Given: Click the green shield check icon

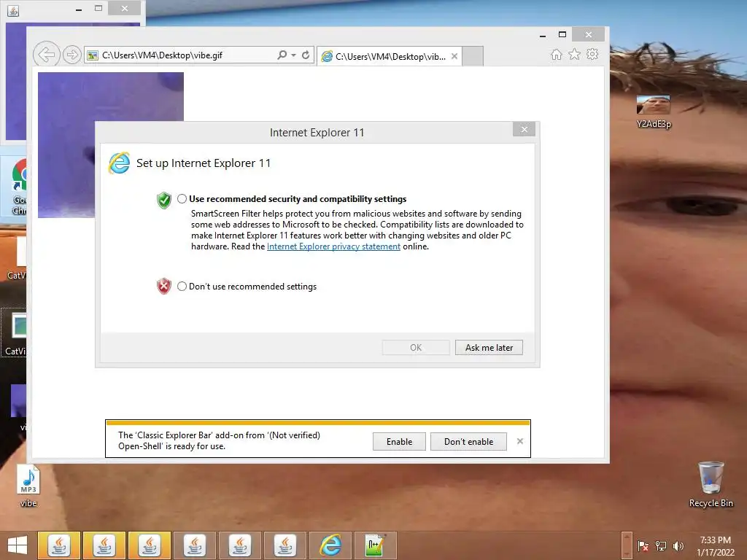Looking at the screenshot, I should coord(164,201).
